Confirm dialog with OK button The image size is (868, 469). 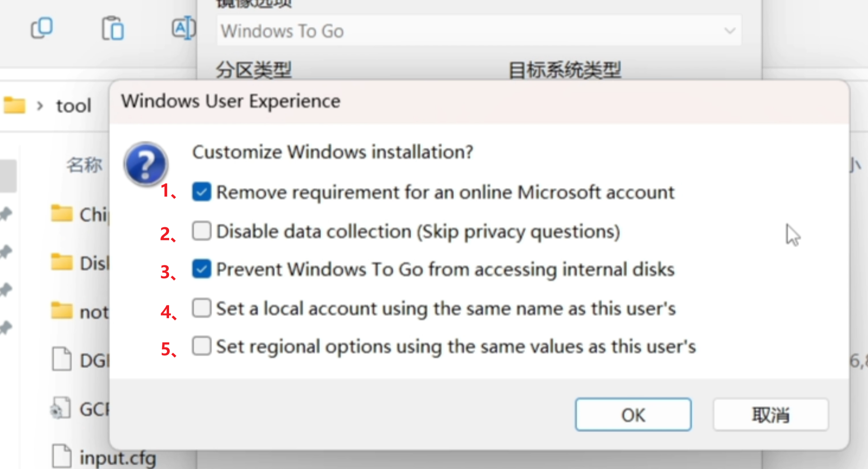click(633, 414)
